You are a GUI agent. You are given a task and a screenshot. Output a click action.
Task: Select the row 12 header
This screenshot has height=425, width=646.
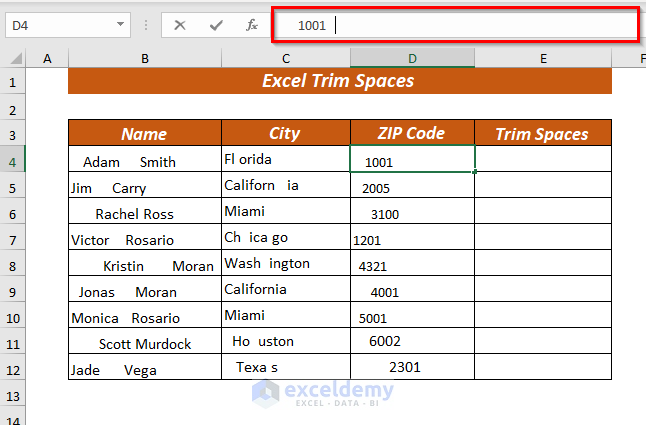[13, 370]
